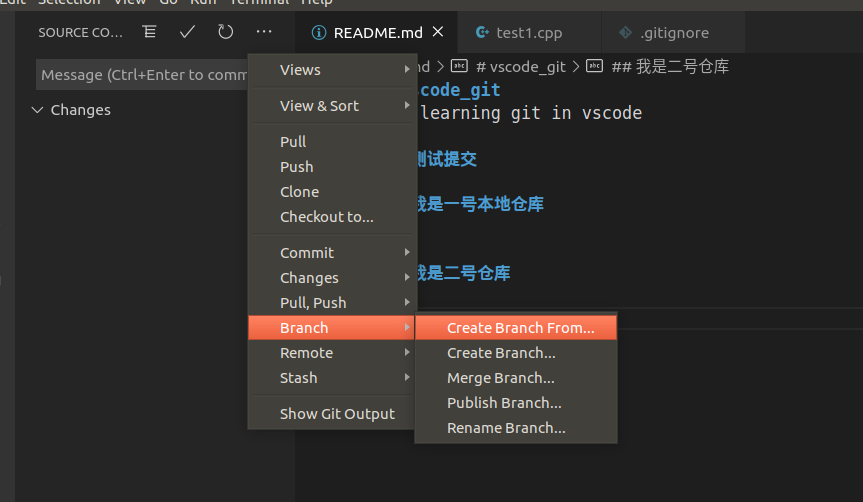The width and height of the screenshot is (863, 502).
Task: Select Show Git Output
Action: [332, 414]
